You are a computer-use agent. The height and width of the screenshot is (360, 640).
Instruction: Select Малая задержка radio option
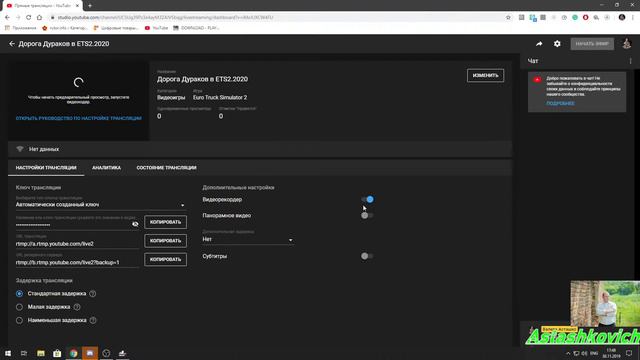(19, 307)
